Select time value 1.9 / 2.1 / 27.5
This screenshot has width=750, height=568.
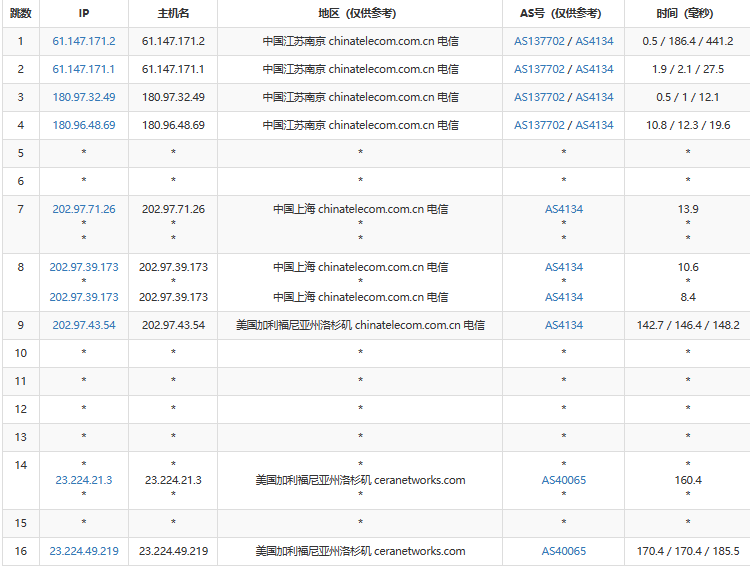tap(687, 69)
